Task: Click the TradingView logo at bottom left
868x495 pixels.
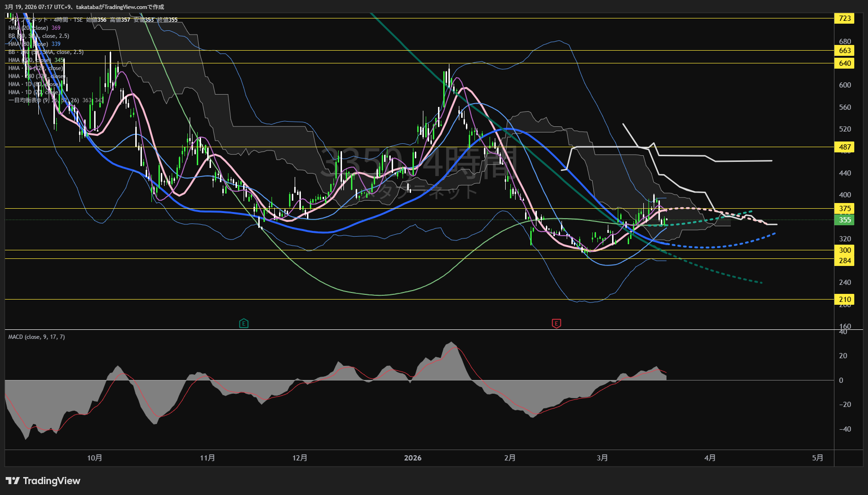Action: [x=43, y=481]
